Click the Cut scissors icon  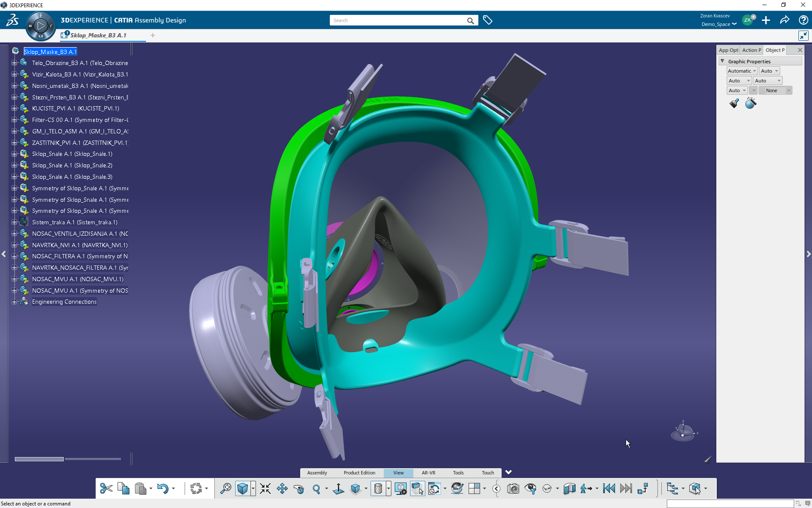click(106, 488)
